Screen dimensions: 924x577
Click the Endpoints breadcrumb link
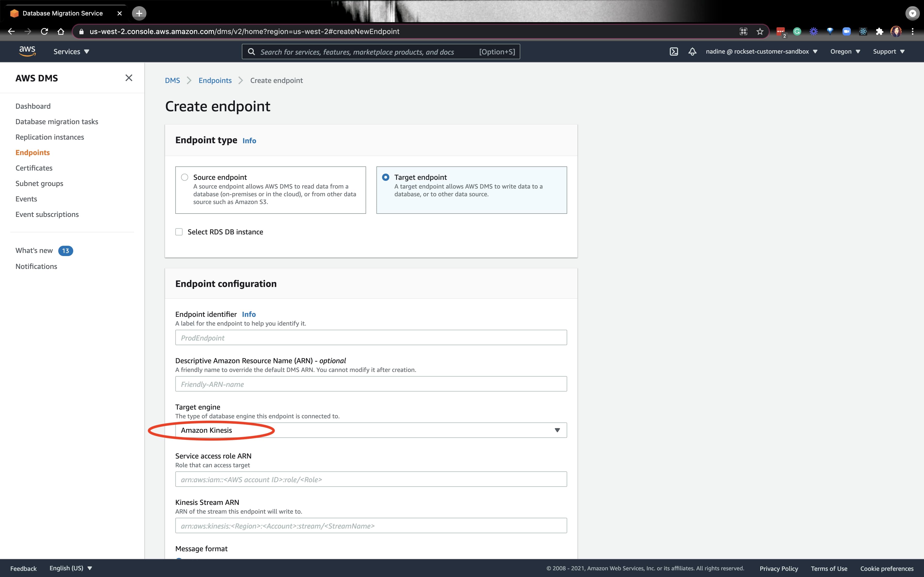(x=215, y=80)
